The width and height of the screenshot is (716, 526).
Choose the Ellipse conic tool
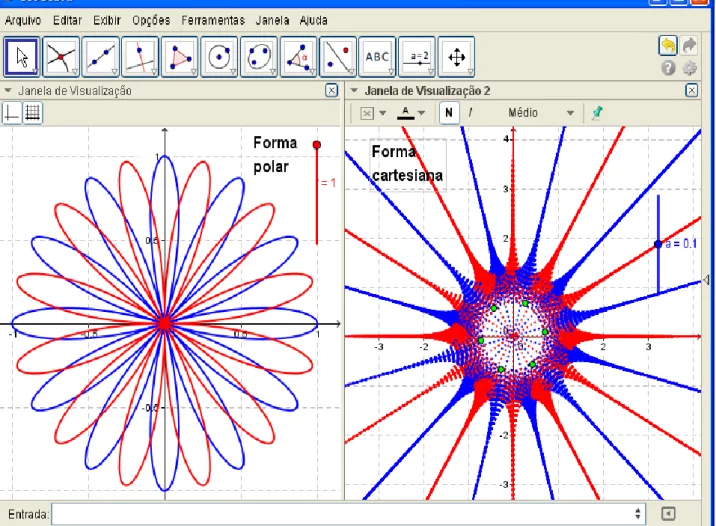click(x=258, y=57)
